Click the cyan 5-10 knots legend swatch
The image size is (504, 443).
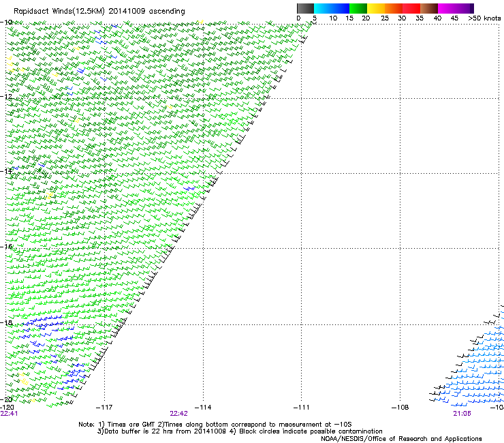323,8
